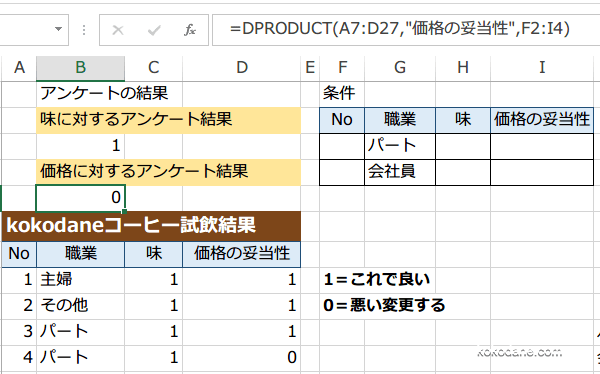Click the パート cell in row No 4
Screen dimensions: 600x374
(80, 358)
